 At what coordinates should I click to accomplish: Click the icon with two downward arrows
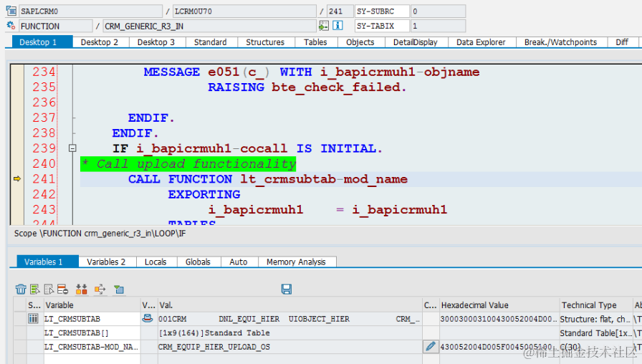pos(82,289)
